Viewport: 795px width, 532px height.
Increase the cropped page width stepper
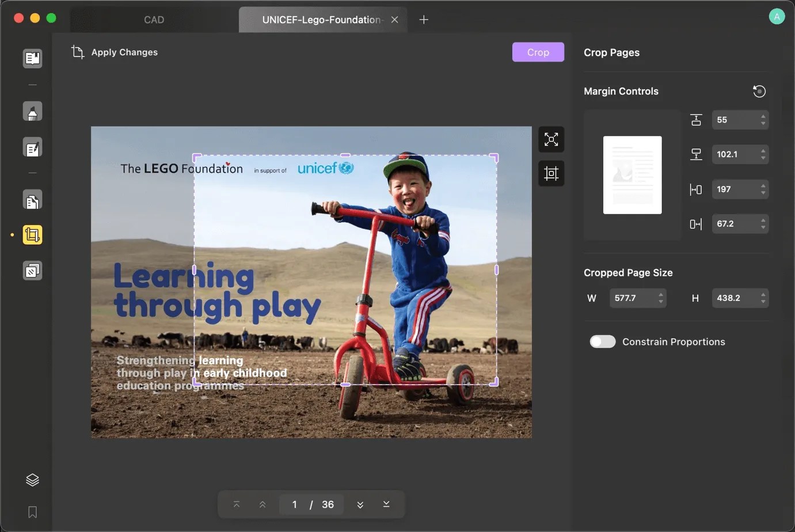pos(661,294)
